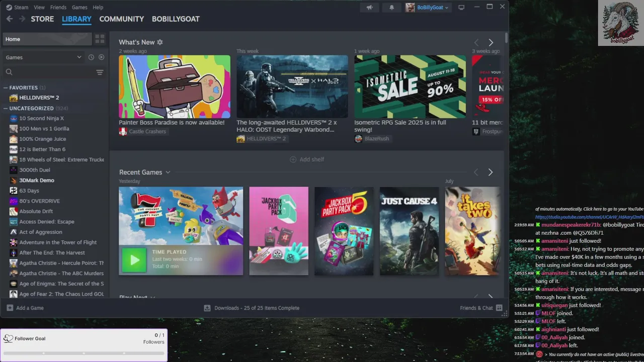Select the It Takes Two cover
The image size is (644, 362).
[472, 231]
